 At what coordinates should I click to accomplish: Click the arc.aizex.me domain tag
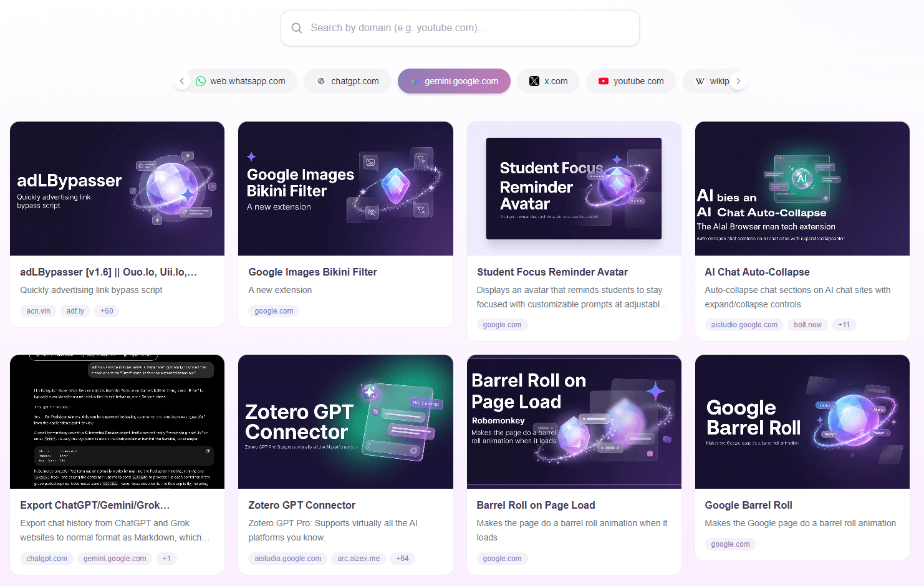(359, 559)
